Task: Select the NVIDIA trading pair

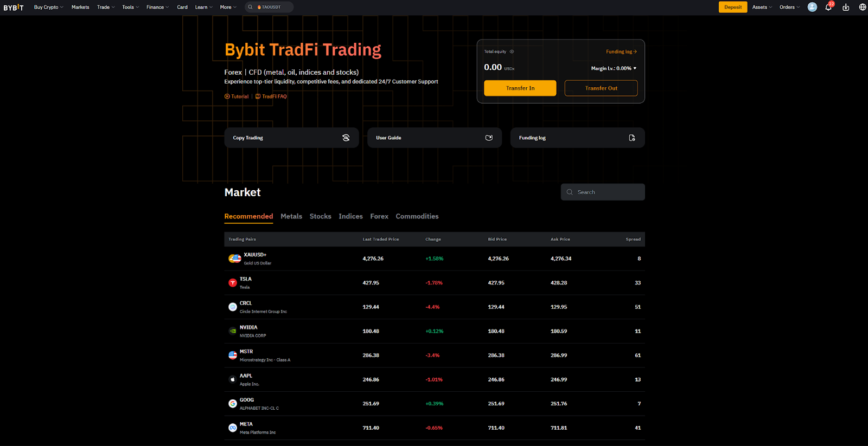Action: pyautogui.click(x=435, y=331)
